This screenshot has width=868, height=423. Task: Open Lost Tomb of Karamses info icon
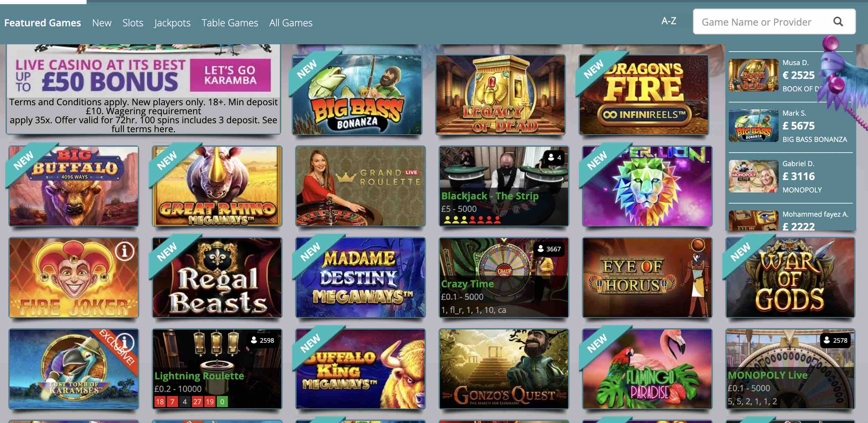(125, 342)
